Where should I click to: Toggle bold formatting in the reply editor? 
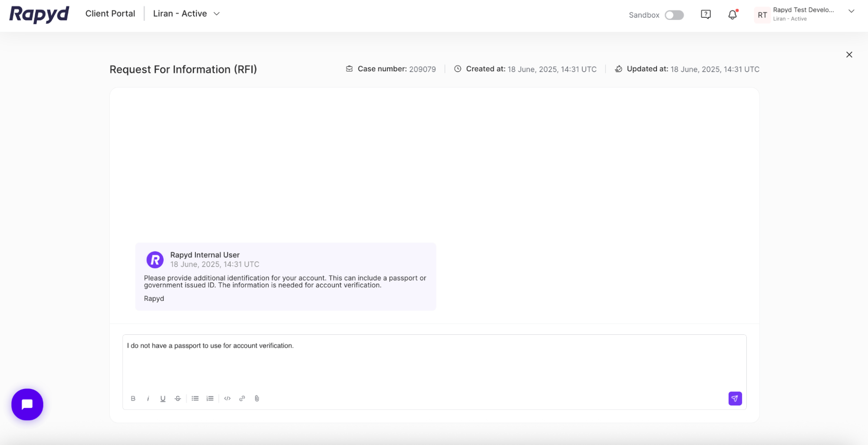point(133,398)
